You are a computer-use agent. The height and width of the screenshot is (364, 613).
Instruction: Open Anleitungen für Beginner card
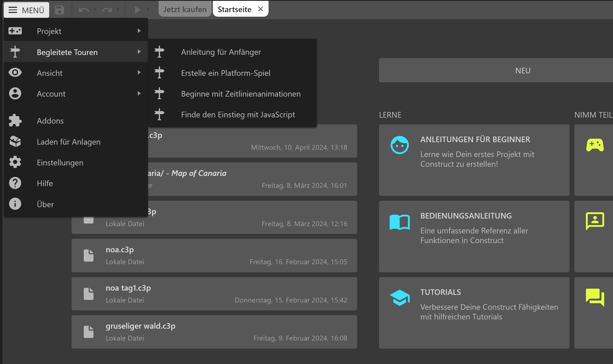(474, 160)
